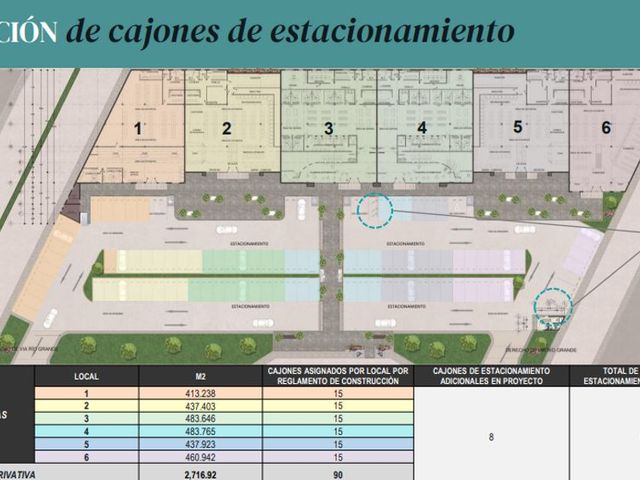Select the additional spaces cell showing 8
The image size is (640, 480).
click(x=491, y=437)
